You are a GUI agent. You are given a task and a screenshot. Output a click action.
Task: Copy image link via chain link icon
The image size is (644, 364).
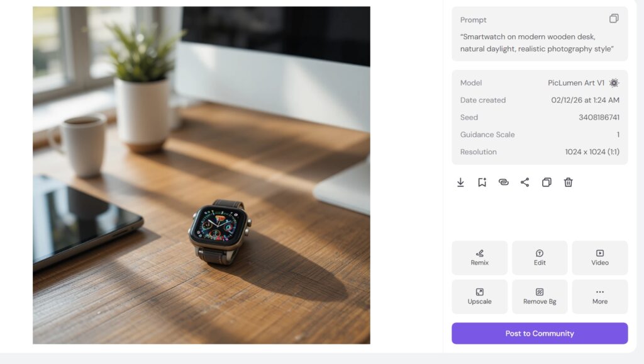coord(504,182)
